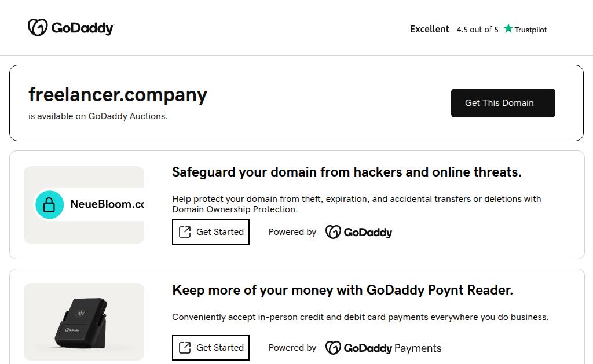Click the GoDaddy wordmark in the header
Screen dimensions: 593x364
82,28
